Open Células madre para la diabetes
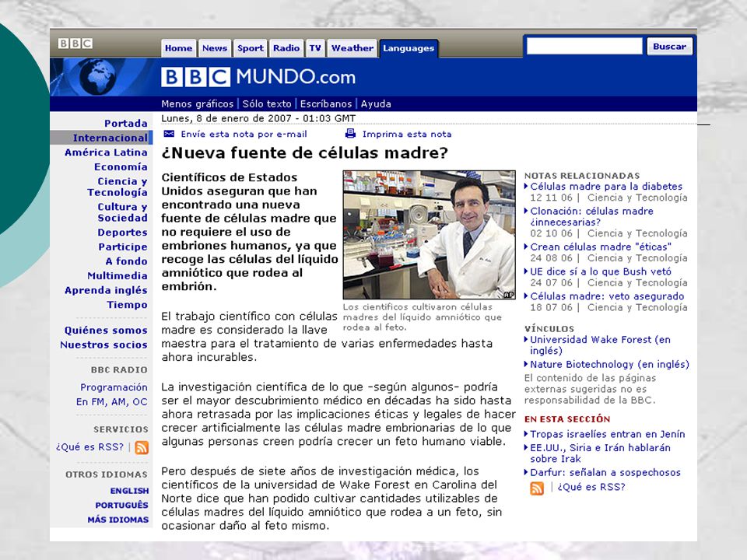 [x=606, y=186]
